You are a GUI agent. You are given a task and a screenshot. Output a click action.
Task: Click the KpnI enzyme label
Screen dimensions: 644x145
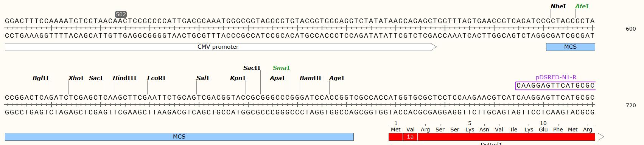238,78
